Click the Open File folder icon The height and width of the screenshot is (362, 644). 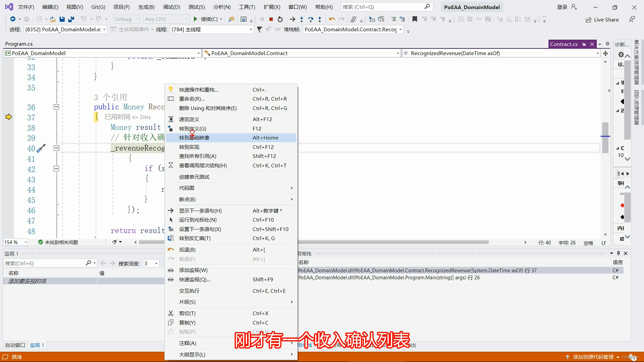coord(53,19)
